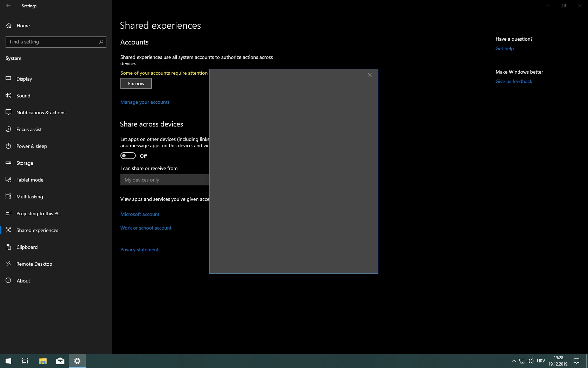Show hidden system tray icons
The width and height of the screenshot is (588, 368).
(x=513, y=361)
